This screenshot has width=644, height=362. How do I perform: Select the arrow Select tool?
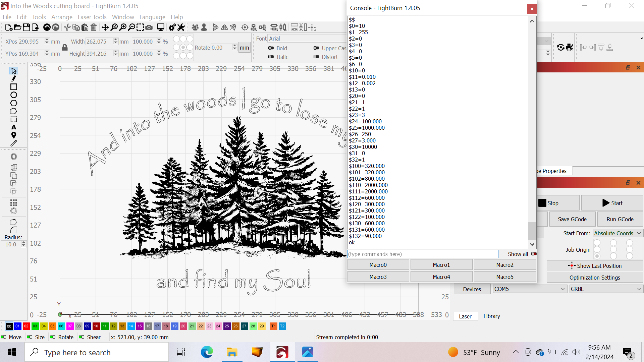click(14, 71)
